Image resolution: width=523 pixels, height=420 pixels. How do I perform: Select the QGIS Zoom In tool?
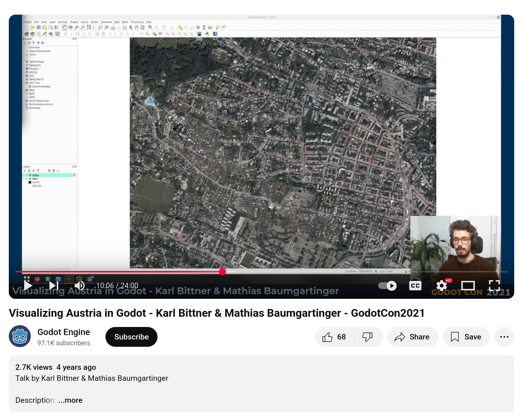pyautogui.click(x=77, y=27)
